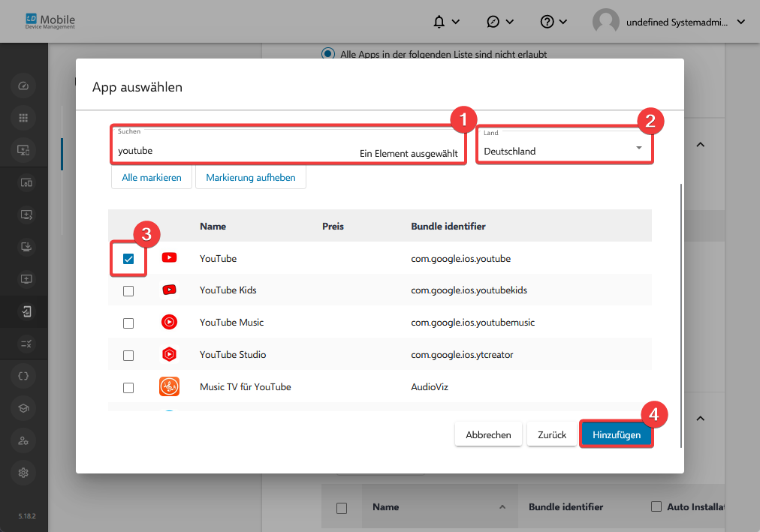Screen dimensions: 760x532
Task: Click the YouTube Studio name cell
Action: [x=233, y=354]
